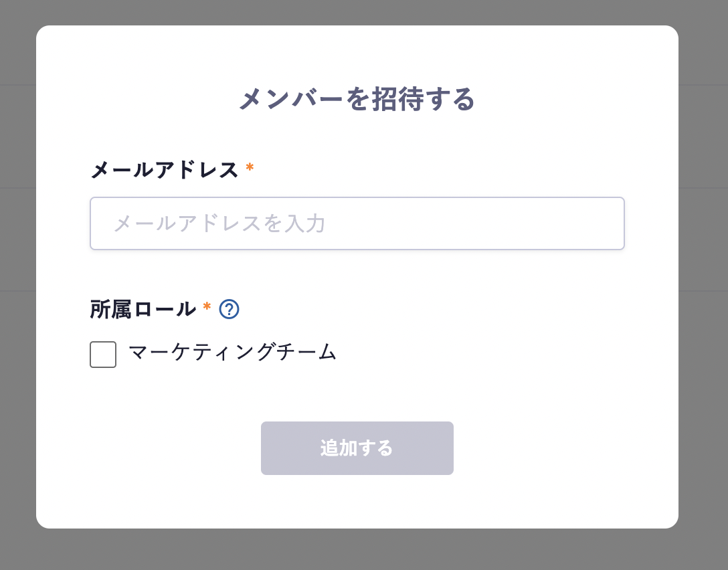Click the help icon beside 所属ロール
Image resolution: width=728 pixels, height=570 pixels.
point(229,309)
